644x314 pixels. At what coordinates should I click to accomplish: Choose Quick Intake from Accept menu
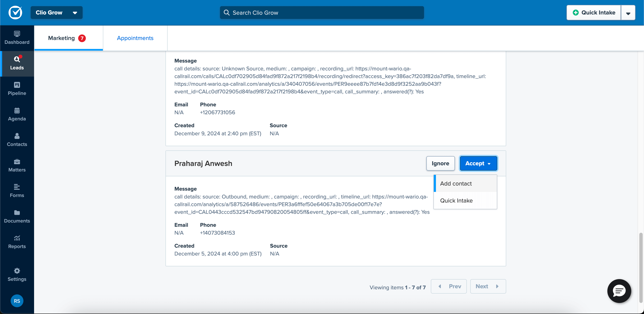465,200
